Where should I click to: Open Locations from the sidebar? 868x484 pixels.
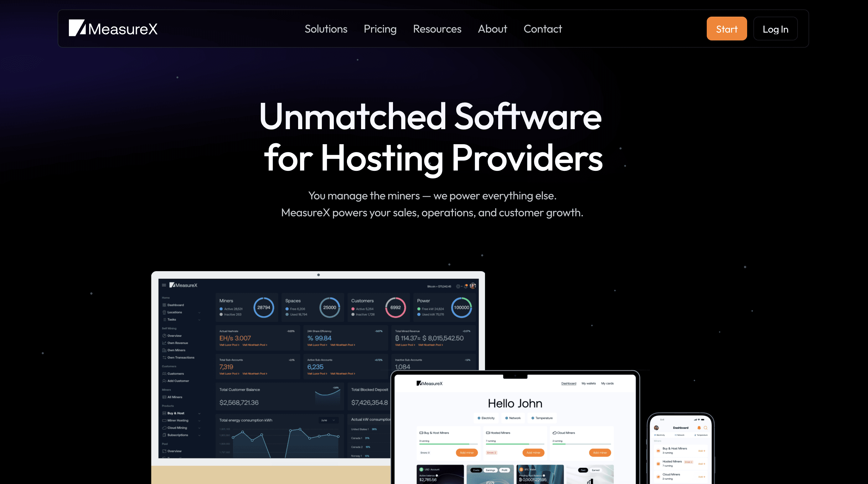pos(175,312)
